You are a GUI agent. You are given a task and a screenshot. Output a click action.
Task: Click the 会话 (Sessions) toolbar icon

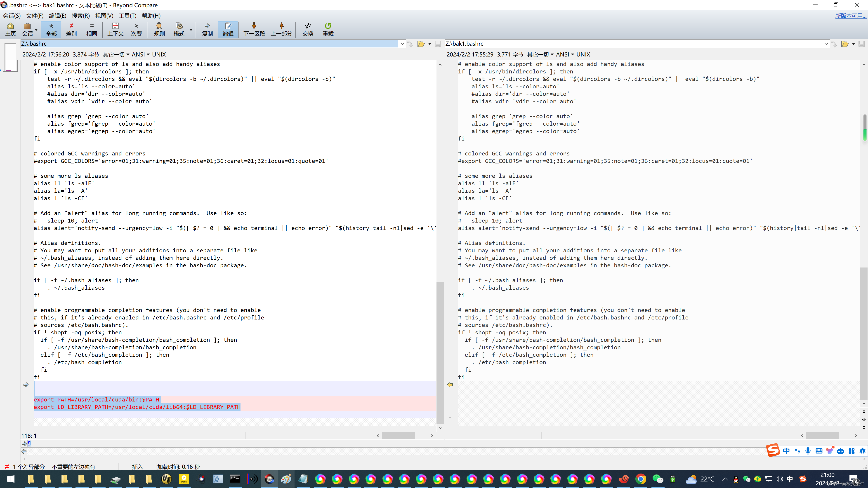click(28, 29)
